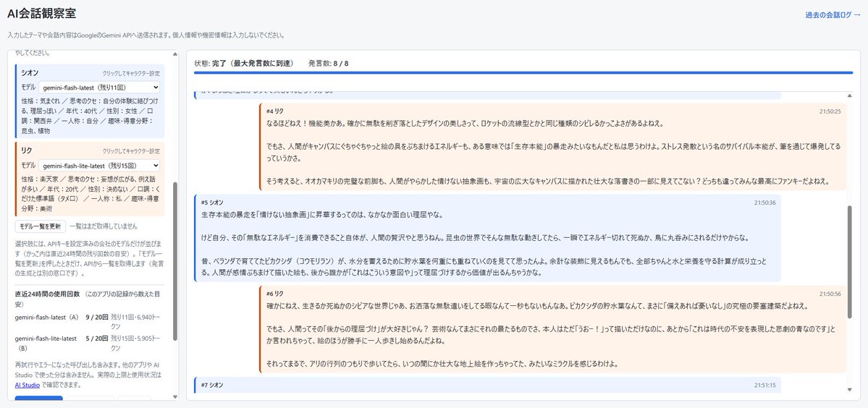Click the AI会話観察室 page title
The width and height of the screenshot is (868, 408).
point(42,13)
